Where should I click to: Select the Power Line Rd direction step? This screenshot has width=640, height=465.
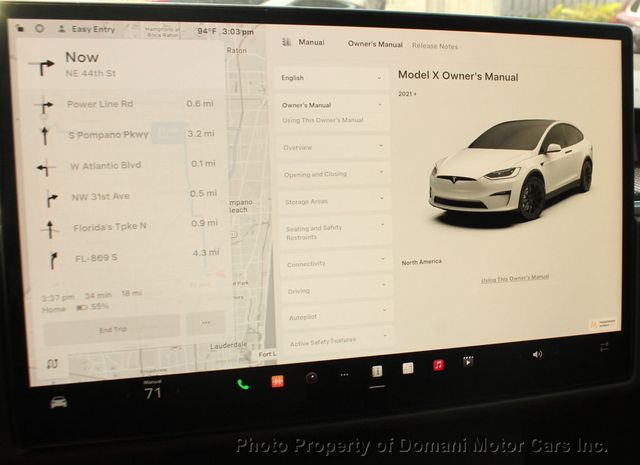(124, 105)
